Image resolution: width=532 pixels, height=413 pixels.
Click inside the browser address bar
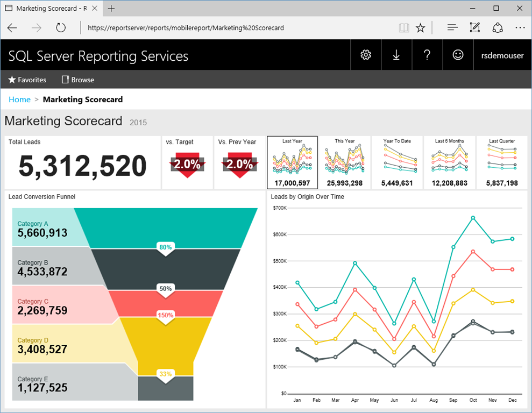(x=215, y=27)
